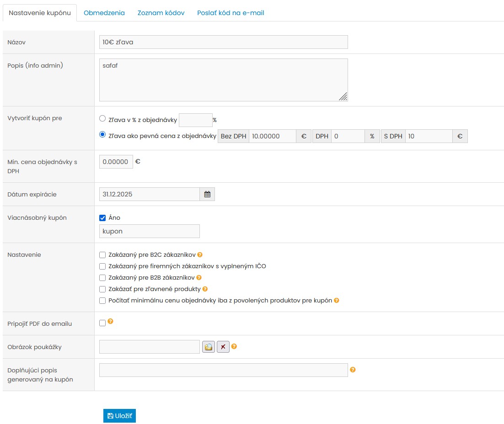The height and width of the screenshot is (424, 504).
Task: Uncheck the Viacnásobný kupón Áno checkbox
Action: pyautogui.click(x=102, y=218)
